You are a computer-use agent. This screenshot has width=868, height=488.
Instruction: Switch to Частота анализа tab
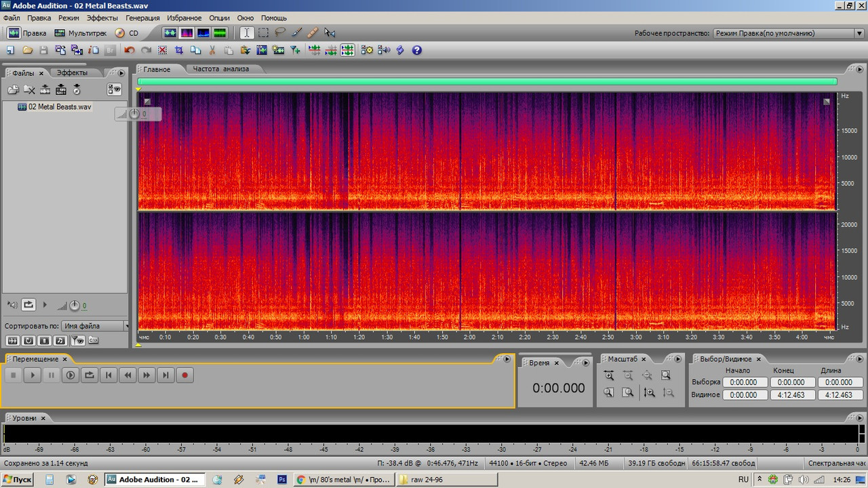click(221, 69)
